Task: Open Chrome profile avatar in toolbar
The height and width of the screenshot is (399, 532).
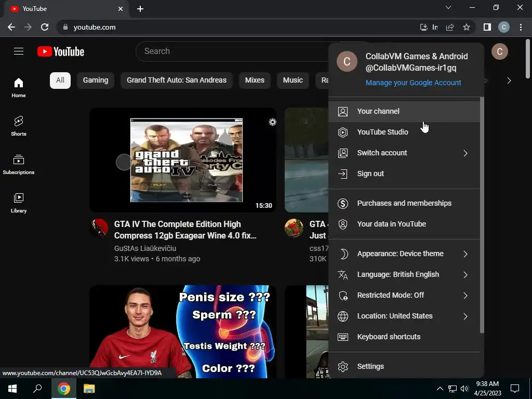Action: point(504,27)
